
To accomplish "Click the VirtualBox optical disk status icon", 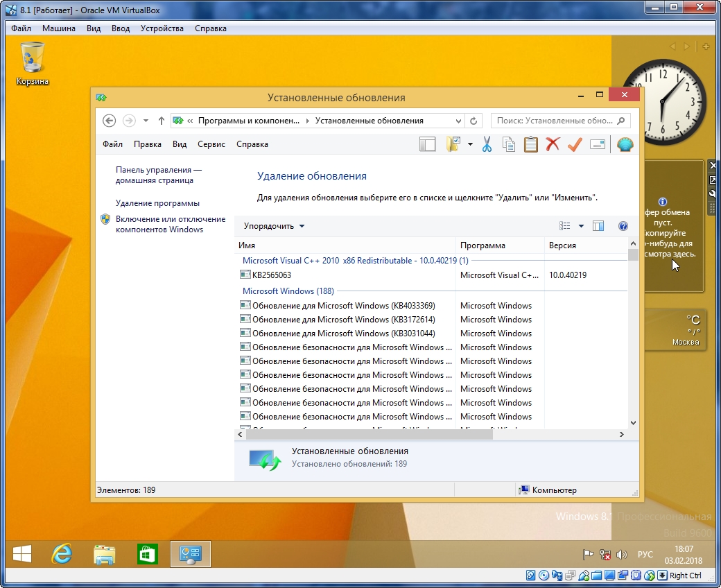I will click(544, 575).
